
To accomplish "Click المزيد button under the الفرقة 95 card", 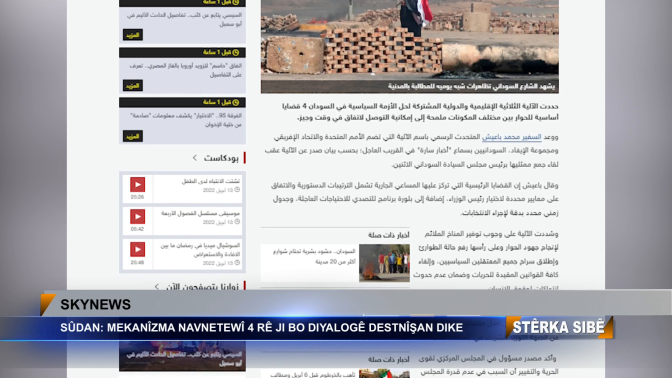I will pyautogui.click(x=133, y=136).
